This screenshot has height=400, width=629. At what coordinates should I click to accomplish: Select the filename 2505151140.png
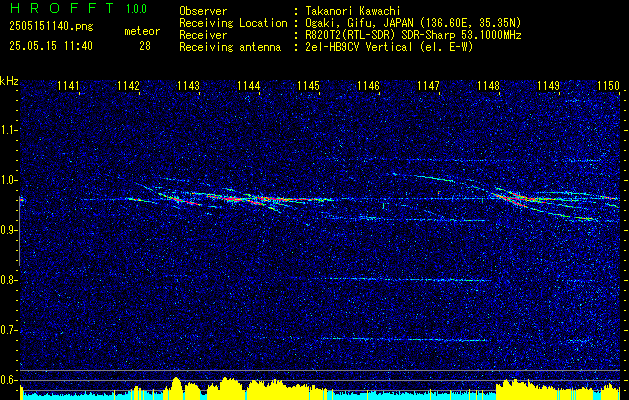pyautogui.click(x=51, y=27)
